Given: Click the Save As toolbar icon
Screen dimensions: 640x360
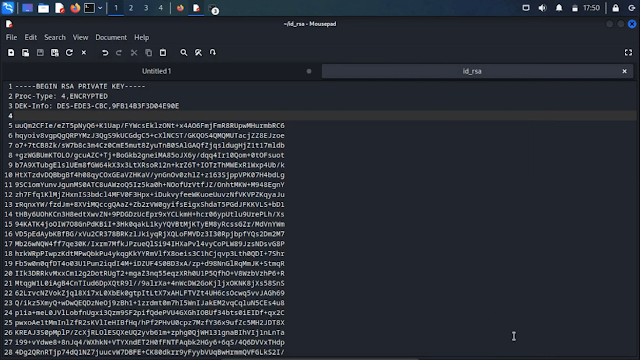Looking at the screenshot, I should coord(55,53).
